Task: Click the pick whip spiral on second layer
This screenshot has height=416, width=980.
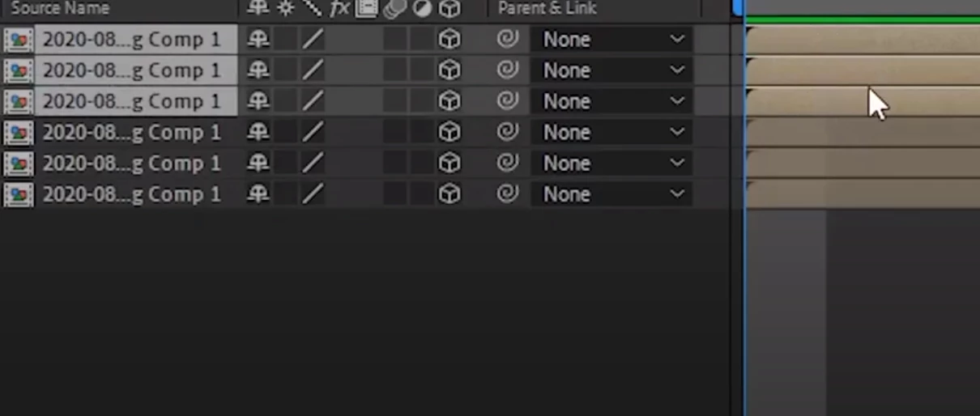Action: point(508,70)
